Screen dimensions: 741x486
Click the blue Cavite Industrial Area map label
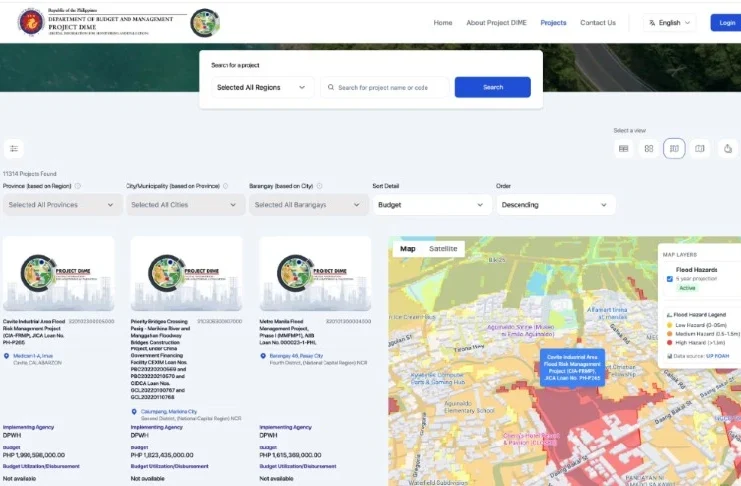[572, 367]
